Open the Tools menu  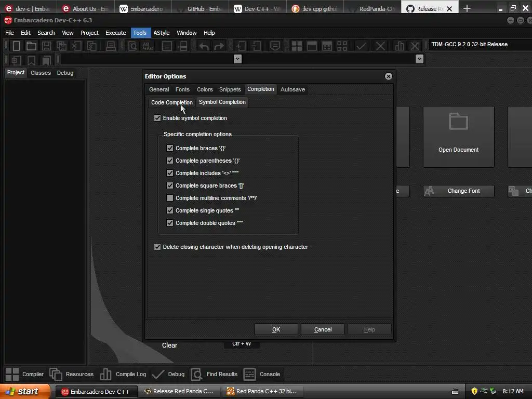pos(140,33)
